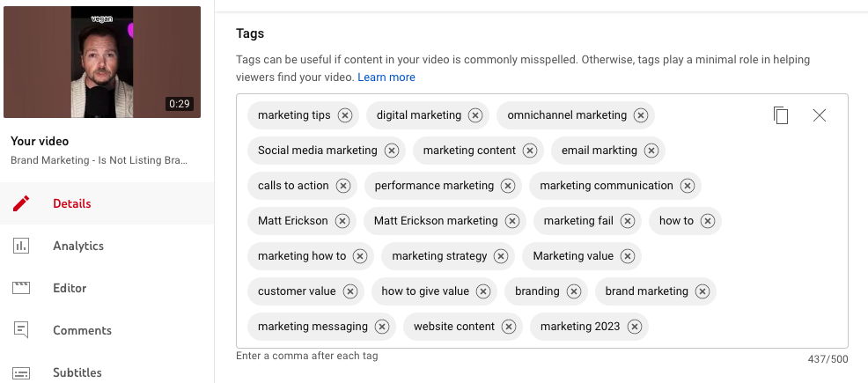Remove the misspelled 'email markting' tag
This screenshot has width=868, height=383.
pos(651,151)
